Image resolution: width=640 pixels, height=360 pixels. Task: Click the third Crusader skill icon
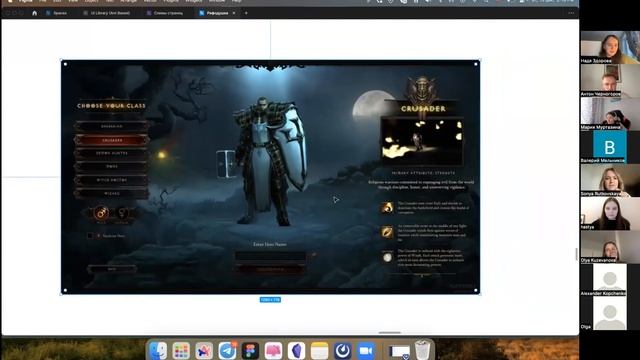387,257
